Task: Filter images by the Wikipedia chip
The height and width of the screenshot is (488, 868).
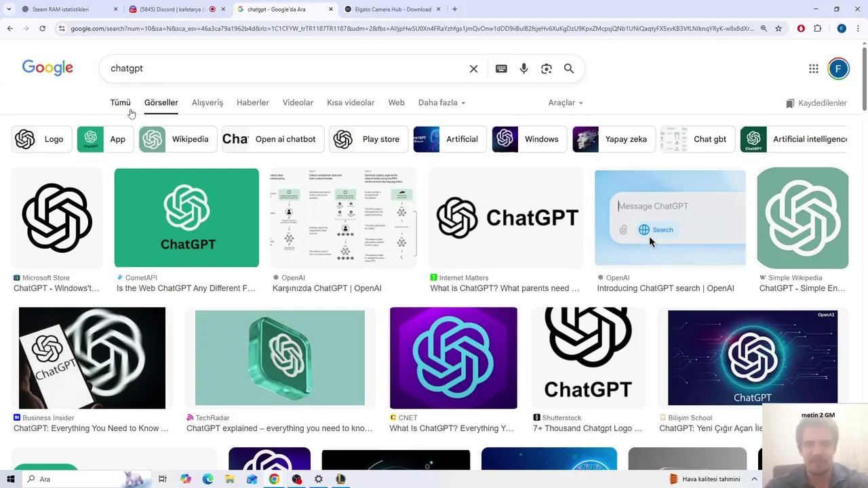Action: pyautogui.click(x=178, y=139)
